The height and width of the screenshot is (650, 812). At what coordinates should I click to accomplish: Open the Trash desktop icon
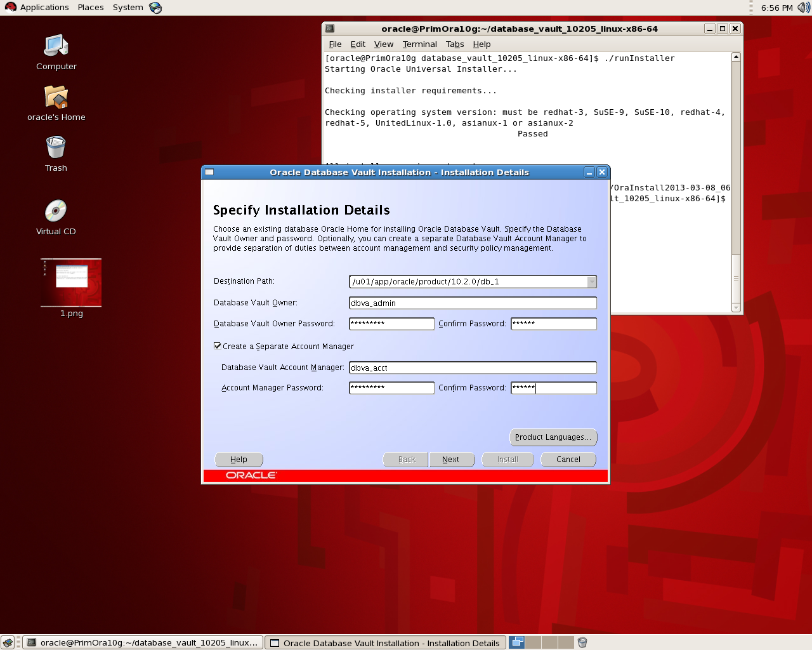coord(56,148)
